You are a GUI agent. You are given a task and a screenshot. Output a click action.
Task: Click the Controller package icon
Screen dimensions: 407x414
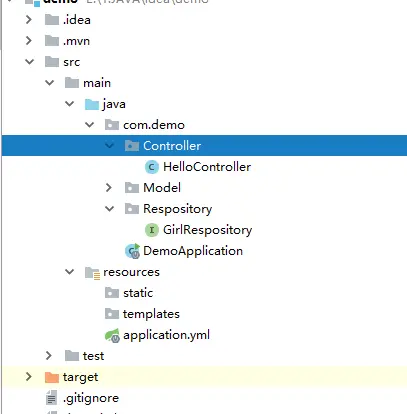click(x=132, y=146)
